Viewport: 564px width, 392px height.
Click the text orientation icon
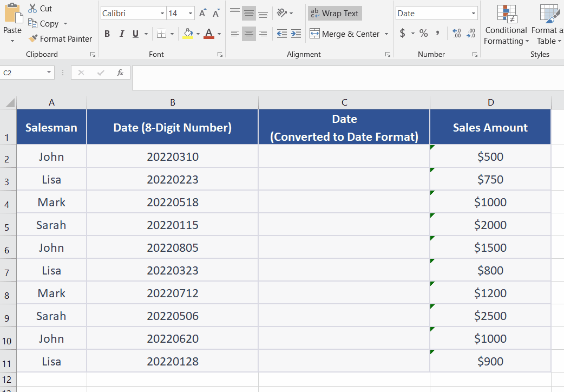(x=281, y=14)
